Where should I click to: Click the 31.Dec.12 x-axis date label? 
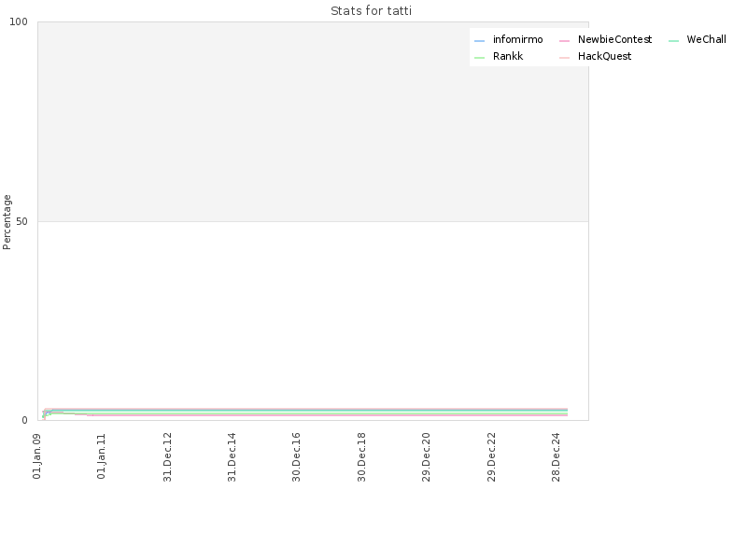167,457
